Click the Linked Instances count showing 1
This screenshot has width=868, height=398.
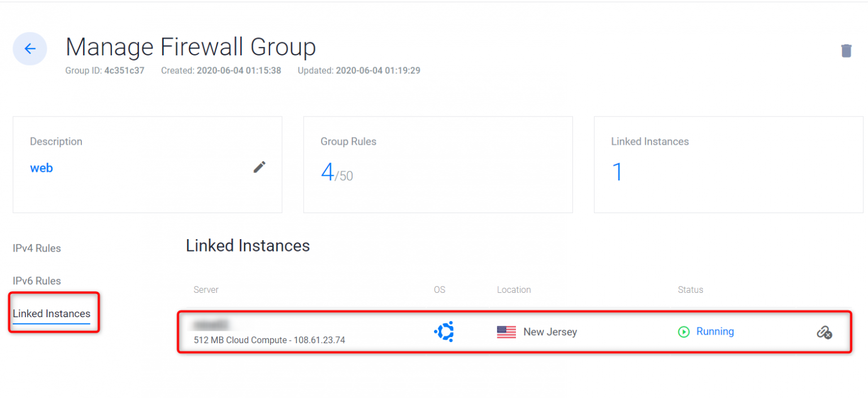click(617, 171)
